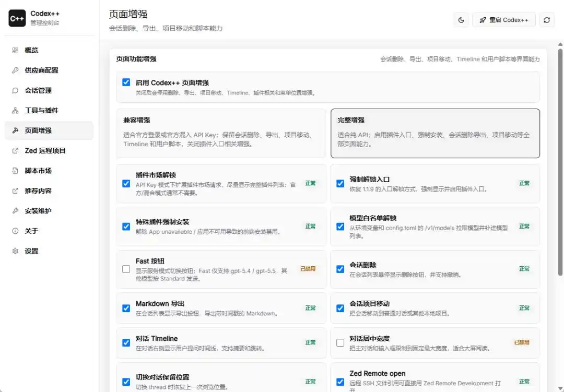Click the wrench icon beside 安装维护
Screen dimensions: 564x392
coord(15,211)
